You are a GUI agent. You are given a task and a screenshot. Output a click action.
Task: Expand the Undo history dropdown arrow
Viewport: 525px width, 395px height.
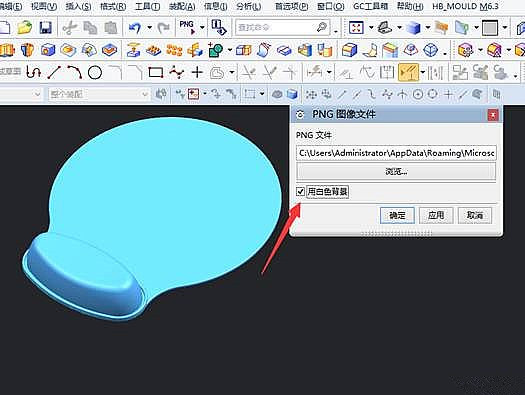point(149,28)
